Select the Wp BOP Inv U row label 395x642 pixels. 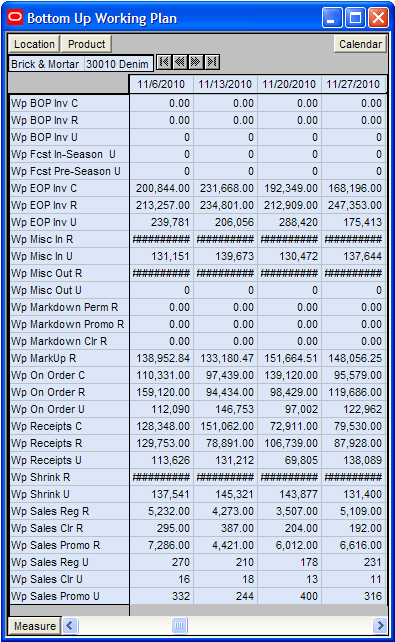coord(69,137)
